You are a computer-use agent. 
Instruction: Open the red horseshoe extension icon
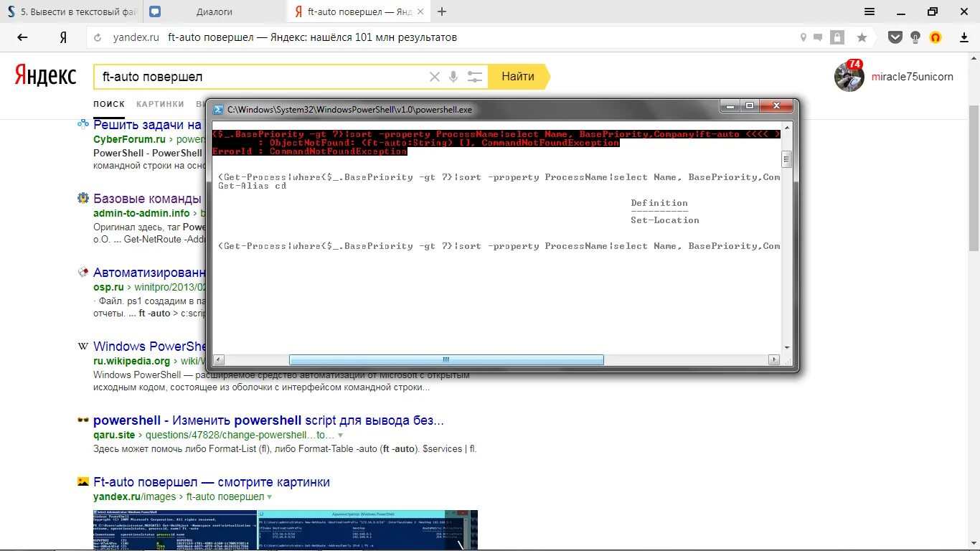tap(936, 37)
